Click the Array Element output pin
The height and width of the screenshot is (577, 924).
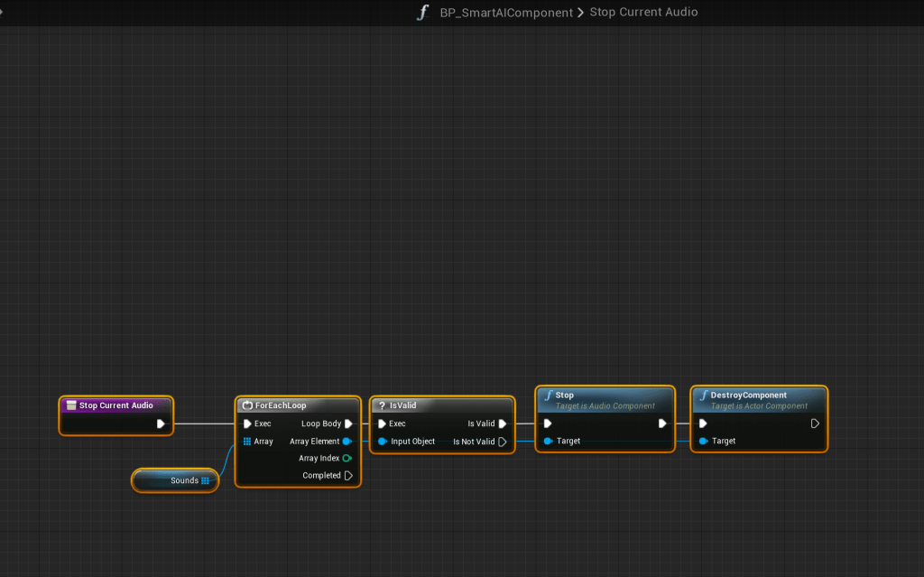point(347,442)
